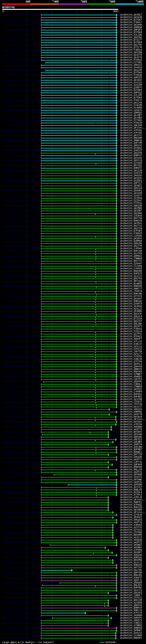Click the label UniRef100_C1PGH4
The width and height of the screenshot is (146, 644).
[x=131, y=236]
